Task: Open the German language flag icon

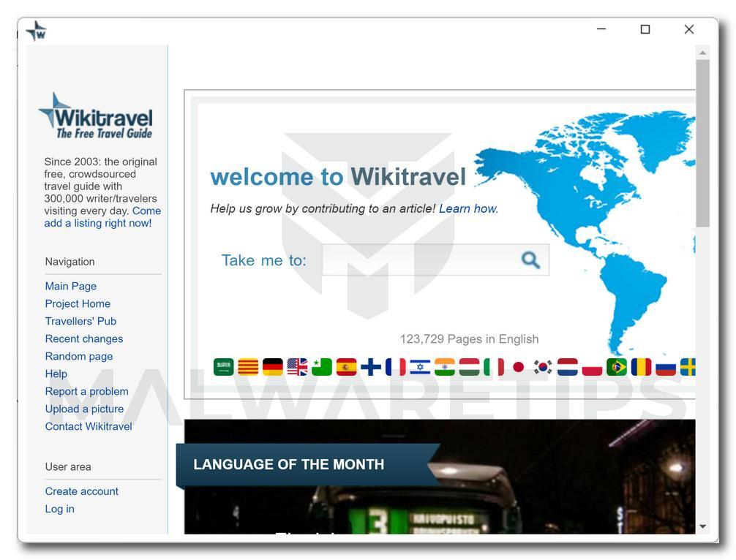Action: point(272,367)
